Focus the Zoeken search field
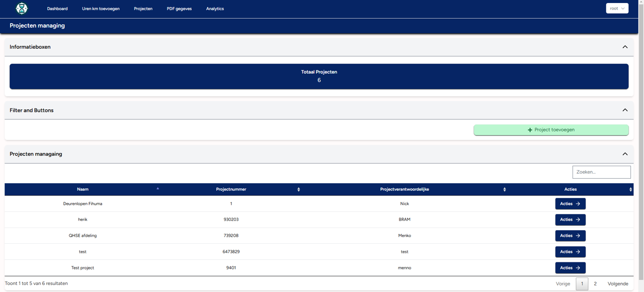 601,172
